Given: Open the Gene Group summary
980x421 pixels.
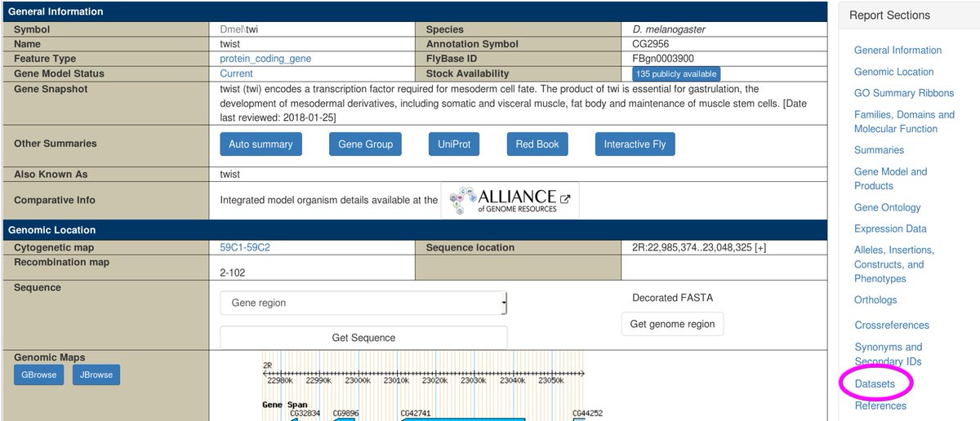Looking at the screenshot, I should [365, 144].
